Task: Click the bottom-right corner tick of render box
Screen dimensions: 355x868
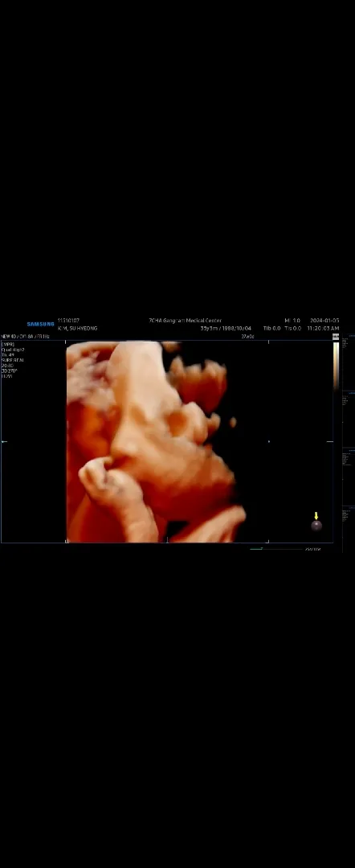Action: pos(269,541)
